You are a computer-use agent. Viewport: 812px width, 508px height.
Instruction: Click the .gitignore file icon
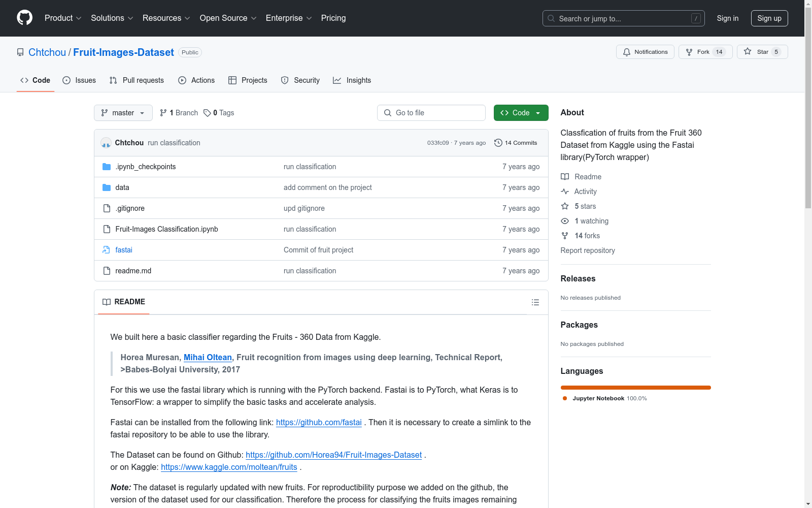coord(107,208)
